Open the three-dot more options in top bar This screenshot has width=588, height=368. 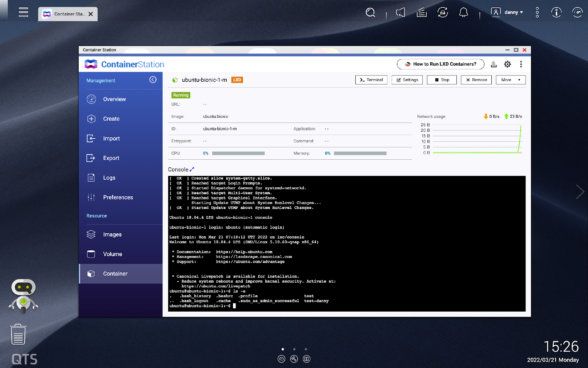click(x=537, y=13)
